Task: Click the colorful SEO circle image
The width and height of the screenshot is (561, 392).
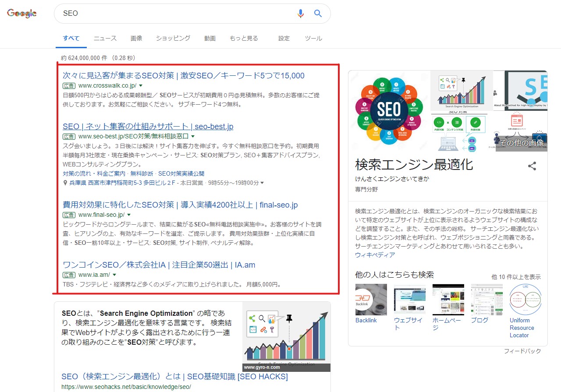Action: (x=389, y=111)
